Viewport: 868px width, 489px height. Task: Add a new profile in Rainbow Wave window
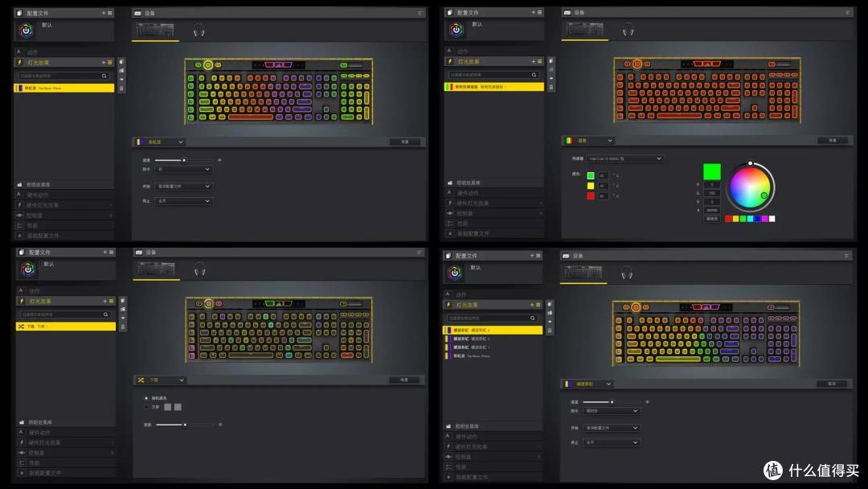[104, 13]
